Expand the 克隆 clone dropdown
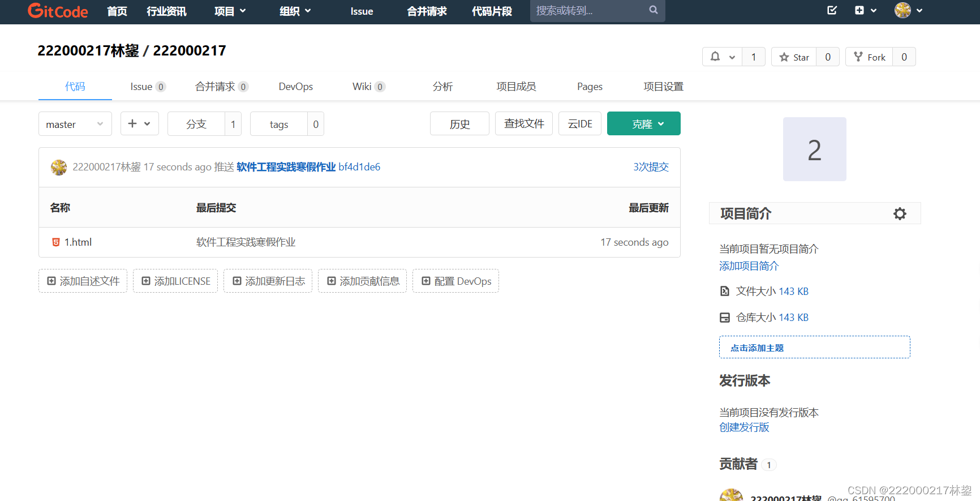The height and width of the screenshot is (501, 980). pos(644,123)
